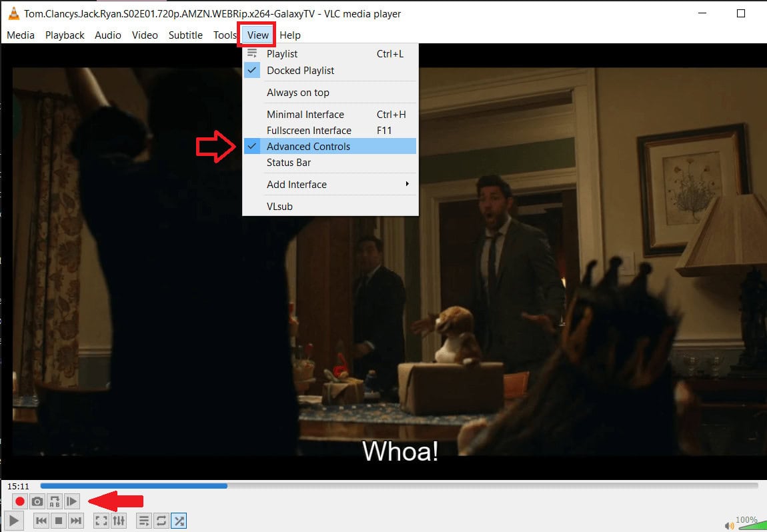
Task: Enable loop playback
Action: [x=160, y=521]
